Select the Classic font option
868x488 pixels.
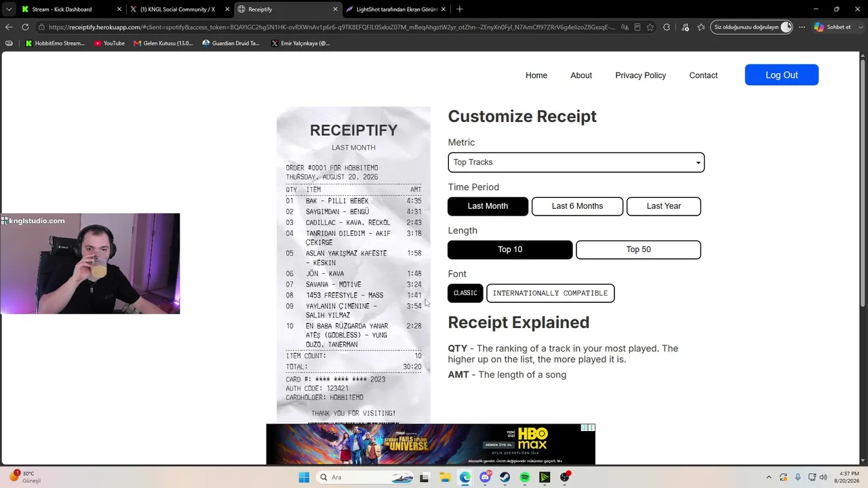pyautogui.click(x=465, y=293)
